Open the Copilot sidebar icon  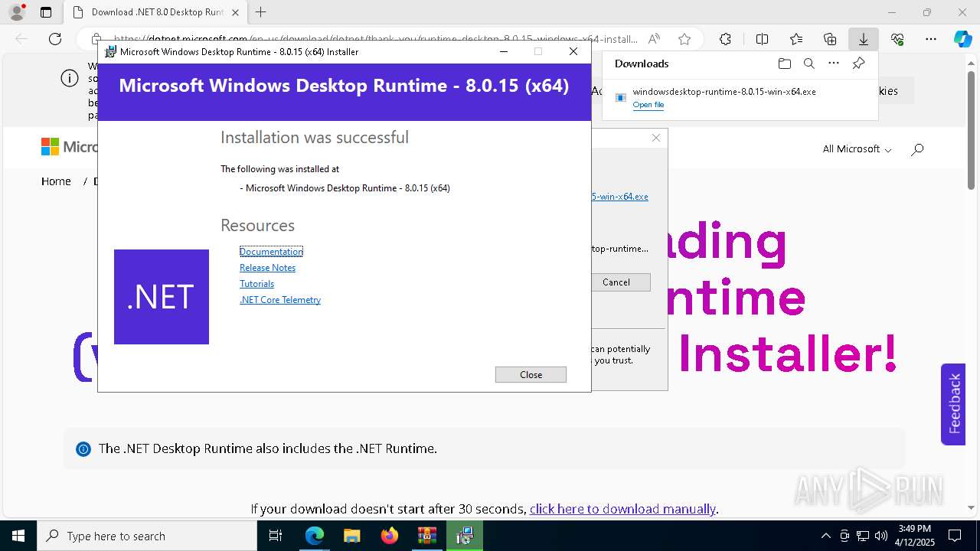click(962, 39)
